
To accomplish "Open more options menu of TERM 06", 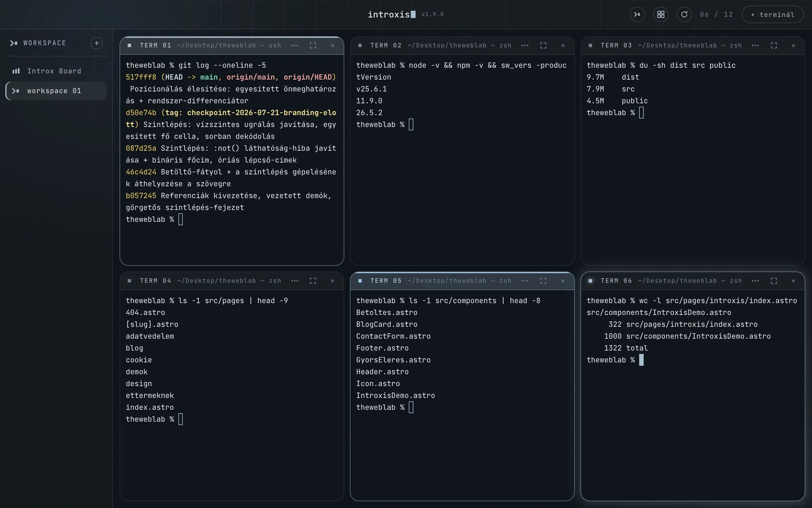I will [755, 281].
